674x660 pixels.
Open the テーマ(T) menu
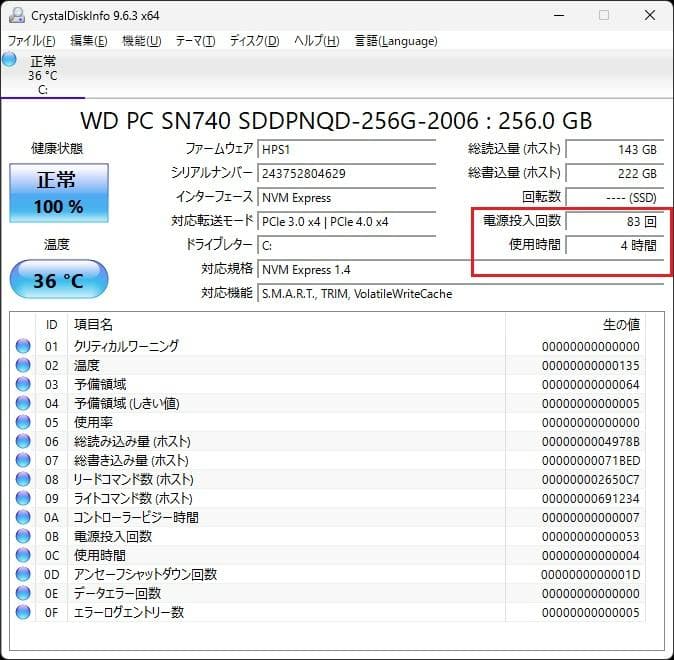[195, 41]
